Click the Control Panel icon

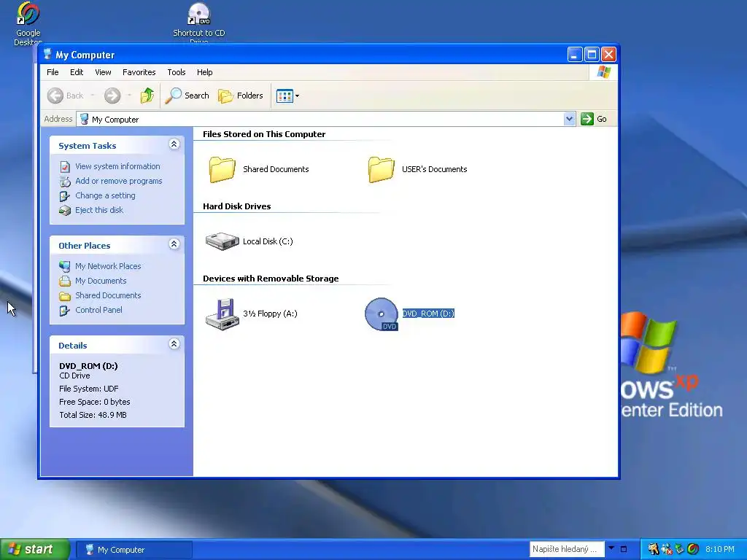[65, 311]
